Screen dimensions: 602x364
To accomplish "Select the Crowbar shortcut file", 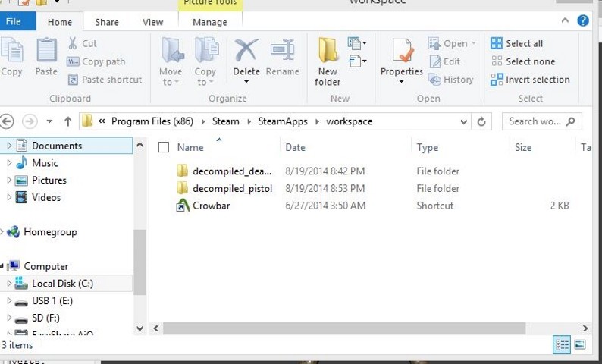I will point(203,206).
